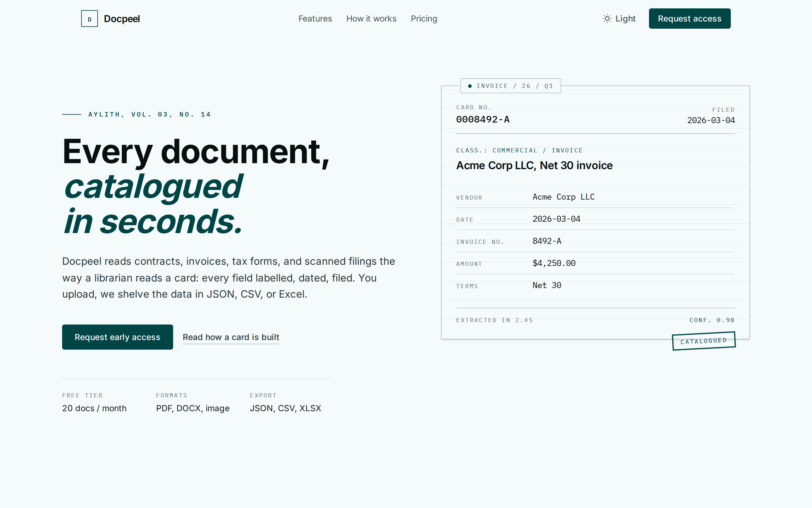The height and width of the screenshot is (508, 812).
Task: Click the VENDOR value Acme Corp LLC
Action: click(563, 197)
